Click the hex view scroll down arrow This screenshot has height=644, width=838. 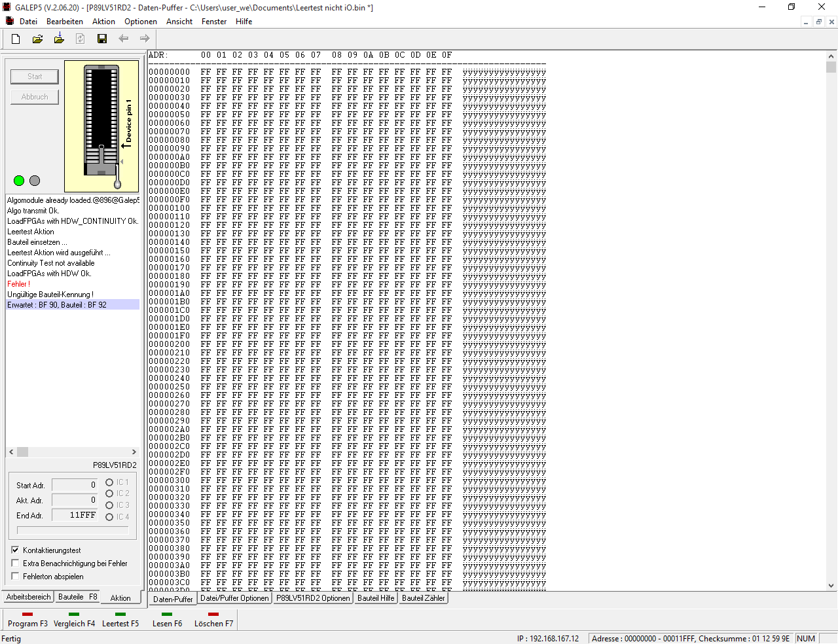pos(831,586)
